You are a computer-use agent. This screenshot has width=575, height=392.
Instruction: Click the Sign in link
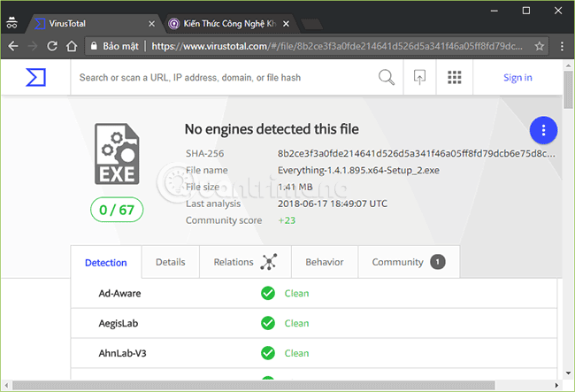(x=517, y=77)
